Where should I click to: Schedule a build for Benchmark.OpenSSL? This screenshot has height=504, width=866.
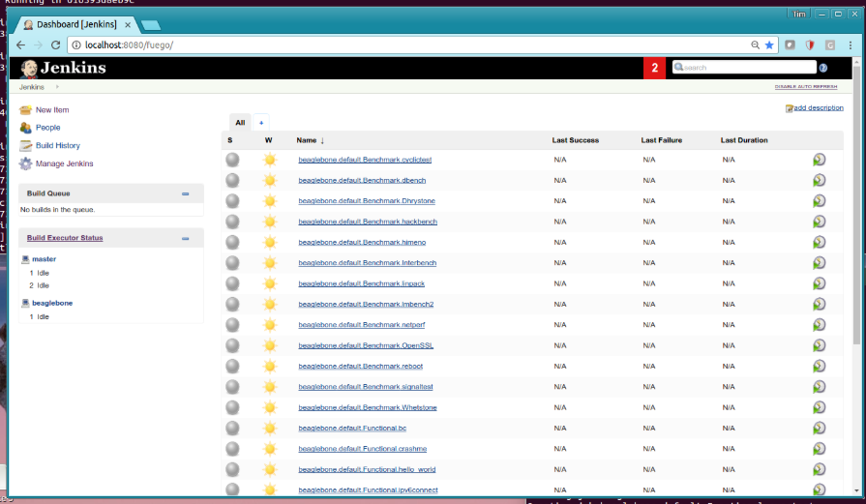[x=819, y=345]
